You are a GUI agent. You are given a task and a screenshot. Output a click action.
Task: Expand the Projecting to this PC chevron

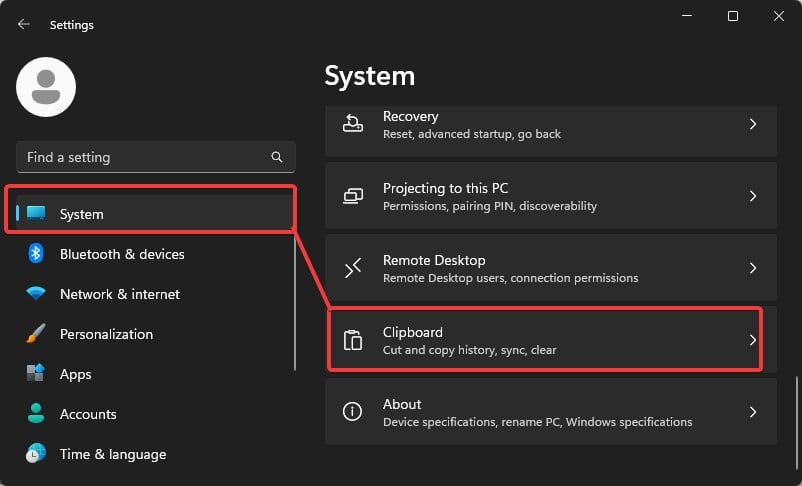pyautogui.click(x=753, y=196)
